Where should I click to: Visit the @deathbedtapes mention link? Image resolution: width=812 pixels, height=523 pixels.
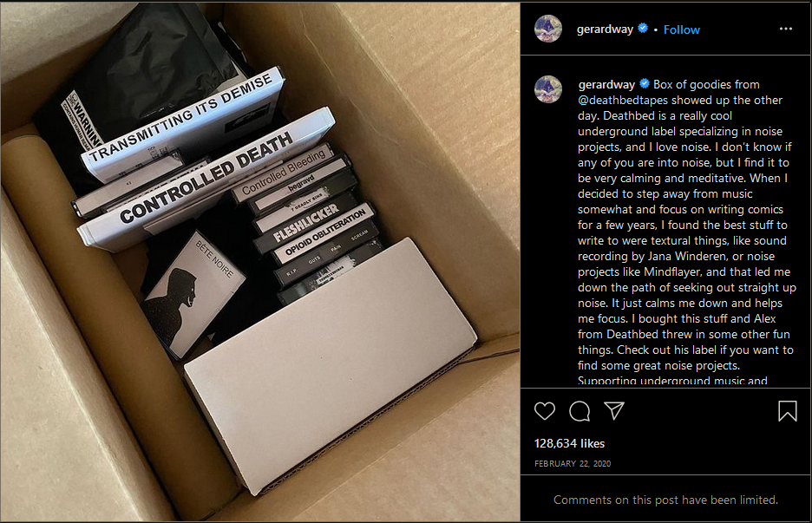(623, 100)
